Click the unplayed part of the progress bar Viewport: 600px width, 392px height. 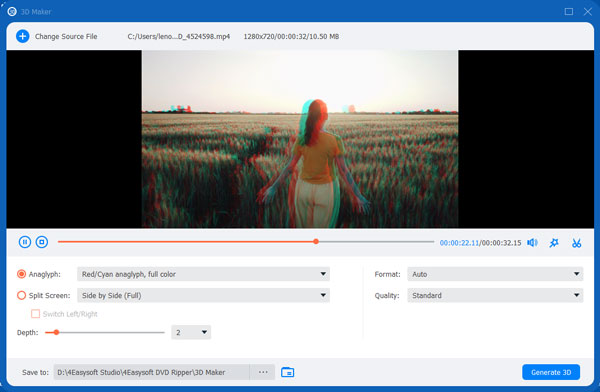point(376,242)
